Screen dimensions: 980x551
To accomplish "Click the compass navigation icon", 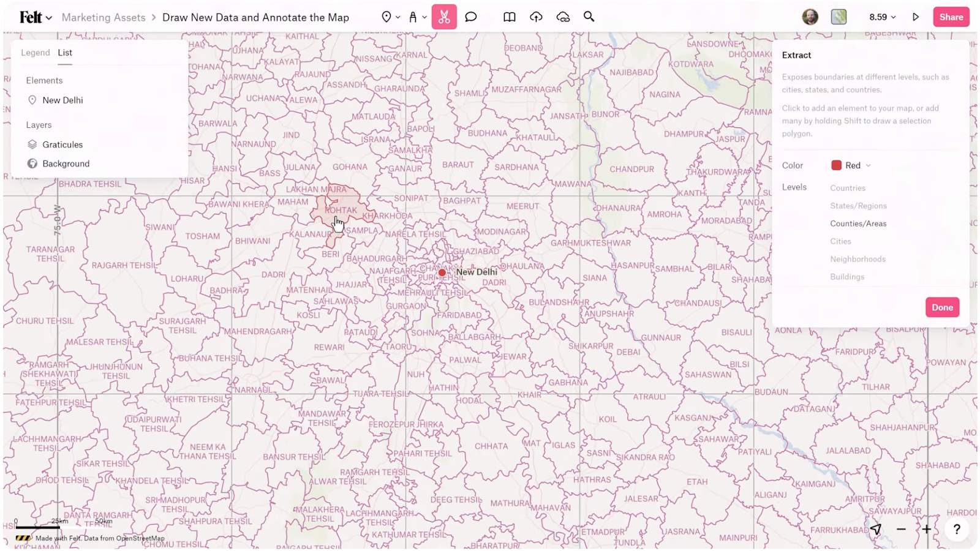I will point(875,528).
